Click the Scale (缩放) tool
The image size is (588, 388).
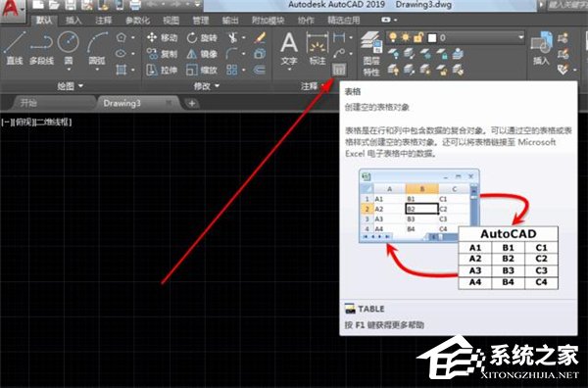[202, 70]
